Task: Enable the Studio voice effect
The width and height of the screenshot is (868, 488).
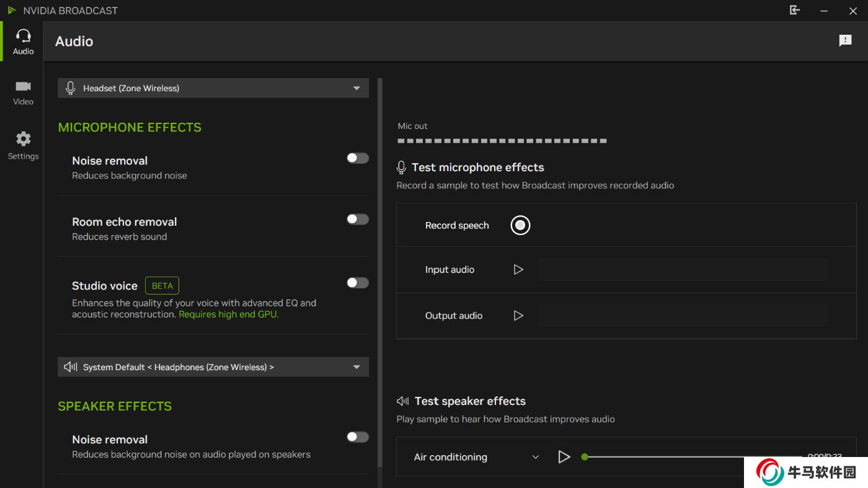Action: 357,283
